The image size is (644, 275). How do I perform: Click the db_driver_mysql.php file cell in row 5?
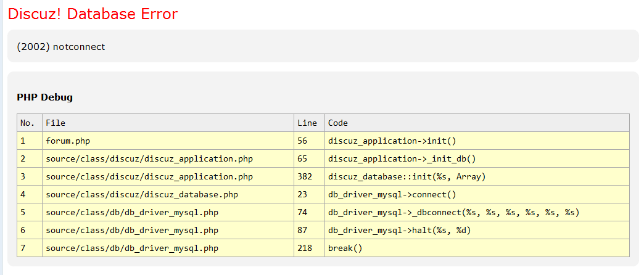pos(168,212)
